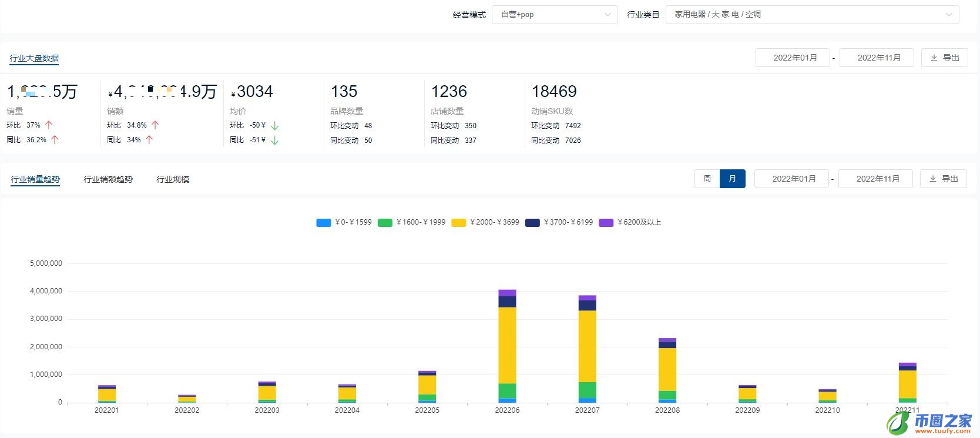
Task: Open the 行业规模 tab
Action: (173, 179)
